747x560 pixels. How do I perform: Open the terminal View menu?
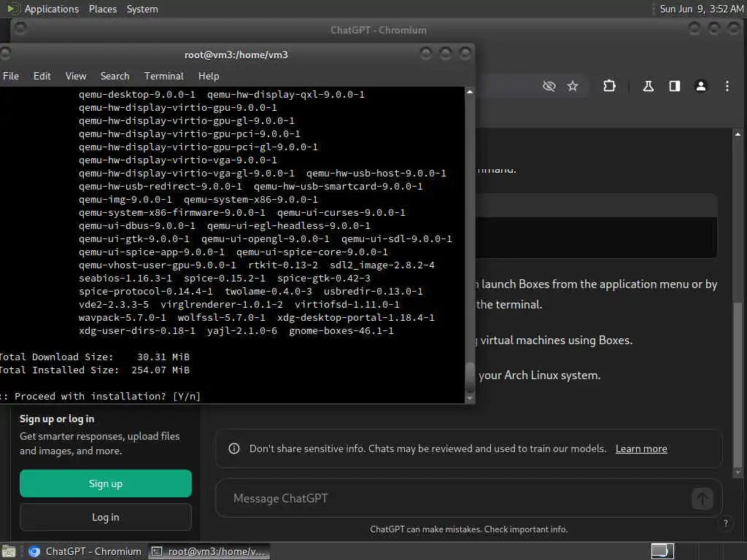(76, 76)
